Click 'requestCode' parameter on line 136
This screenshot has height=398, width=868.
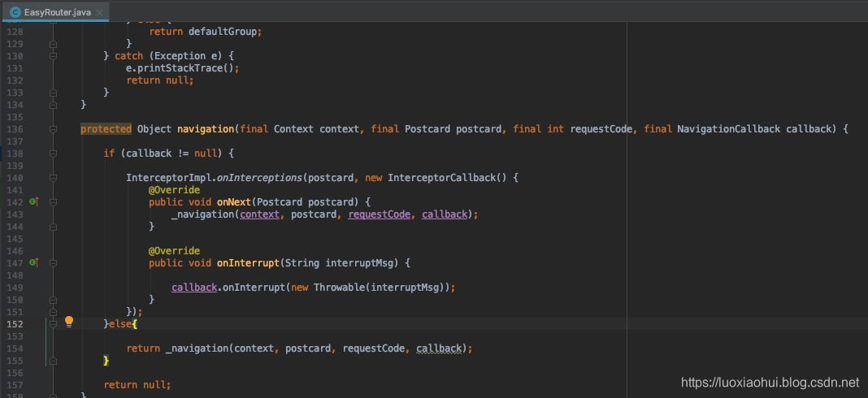pyautogui.click(x=601, y=129)
